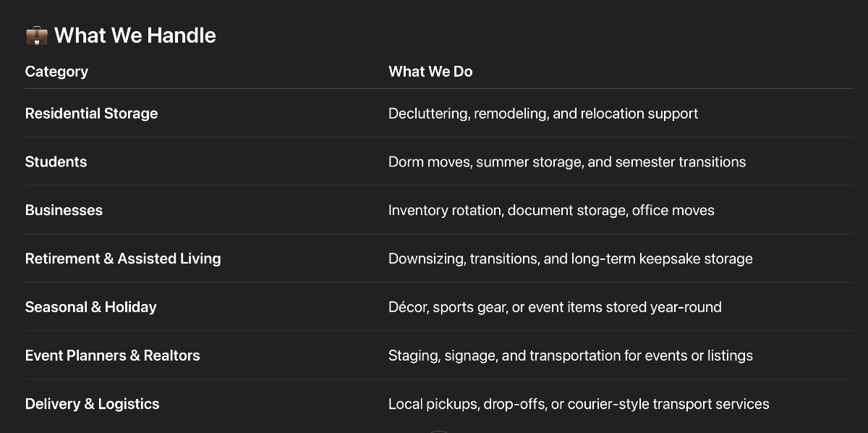The width and height of the screenshot is (868, 433).
Task: Click the local pickups and courier-style transport description
Action: (578, 404)
